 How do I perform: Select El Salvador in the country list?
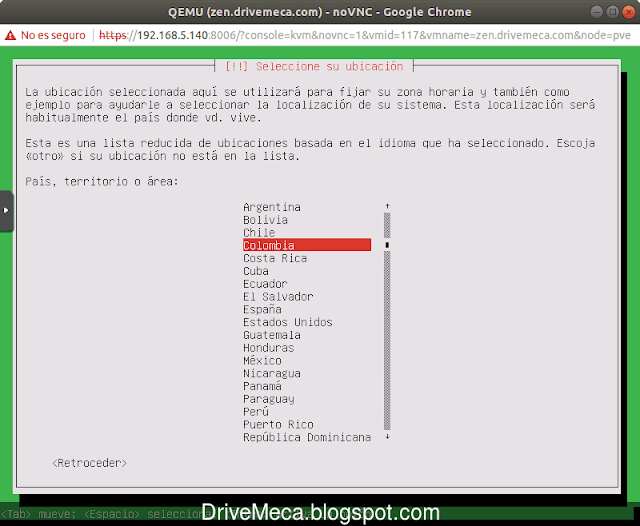click(x=278, y=297)
